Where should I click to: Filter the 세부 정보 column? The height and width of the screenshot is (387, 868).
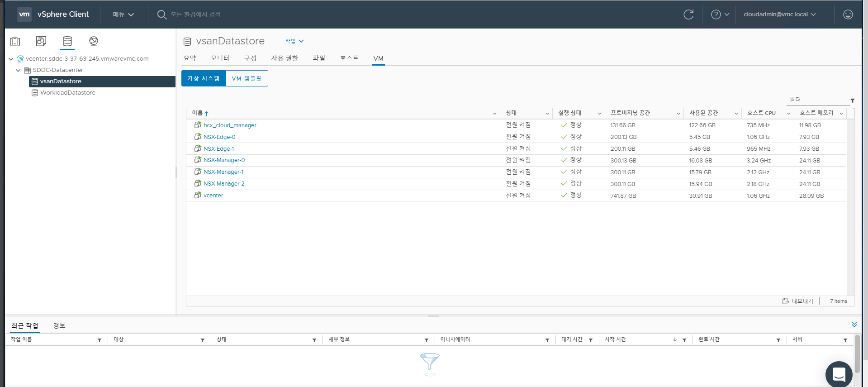[426, 340]
